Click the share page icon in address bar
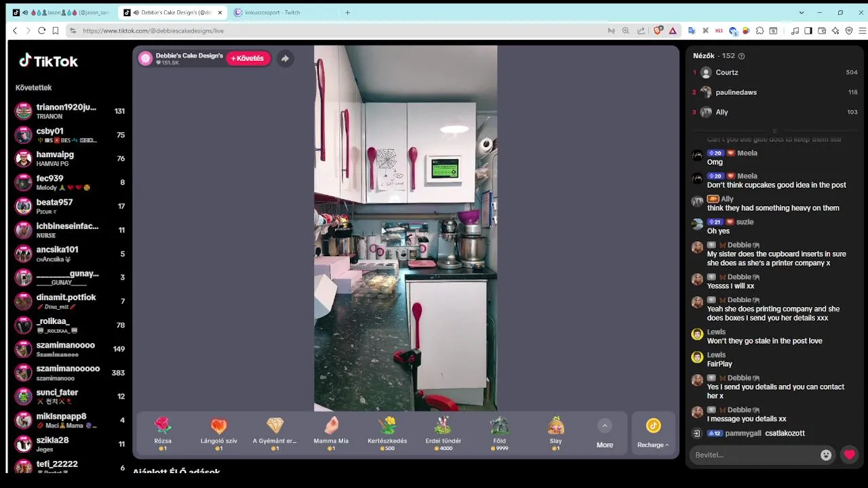The height and width of the screenshot is (488, 868). (x=641, y=30)
